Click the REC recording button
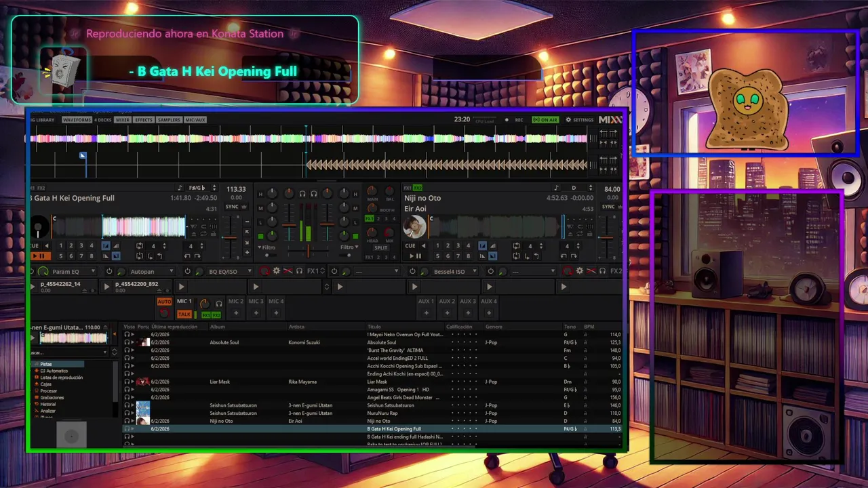 [515, 120]
